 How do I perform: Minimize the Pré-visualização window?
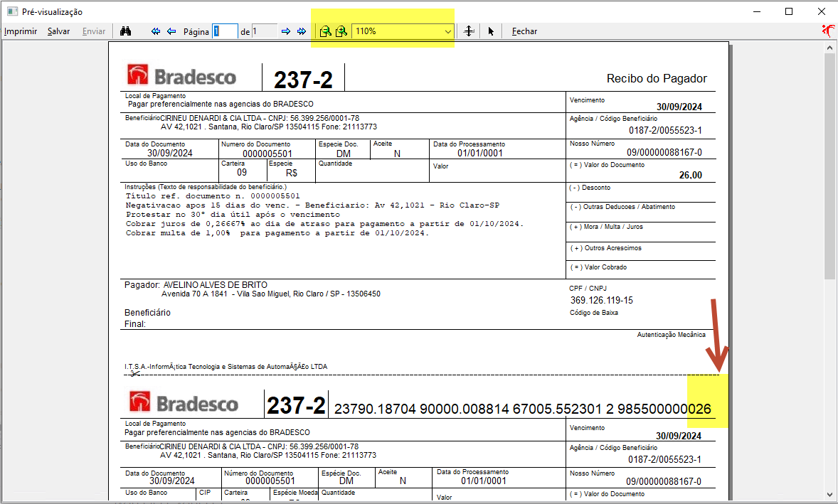757,11
